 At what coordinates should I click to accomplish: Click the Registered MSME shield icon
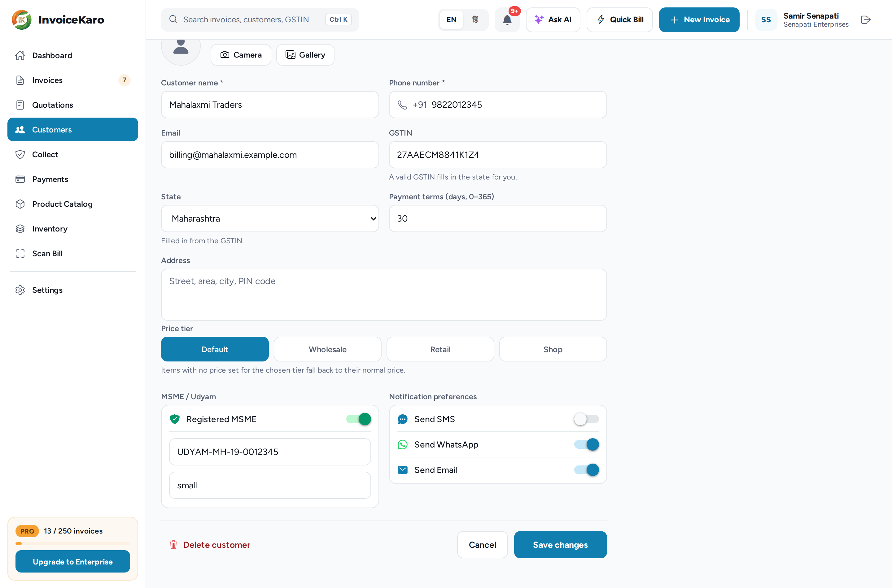tap(174, 419)
